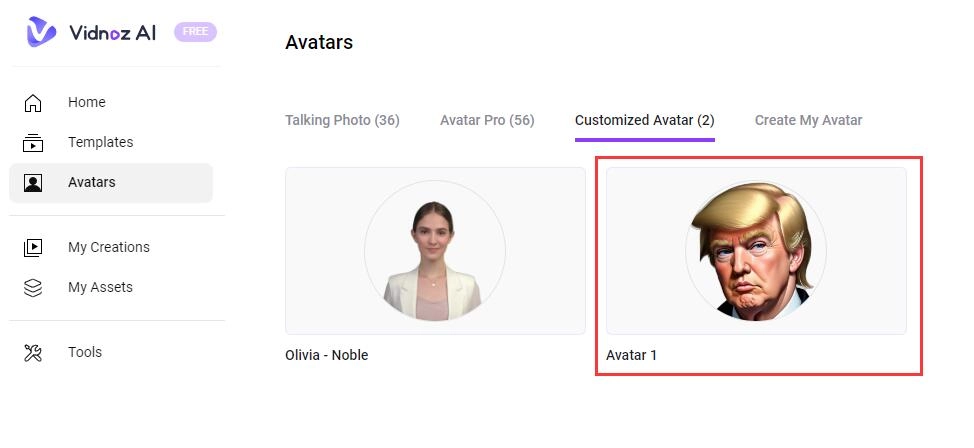Choose the Avatar 1 thumbnail image
Screen dimensions: 974x448
756,251
